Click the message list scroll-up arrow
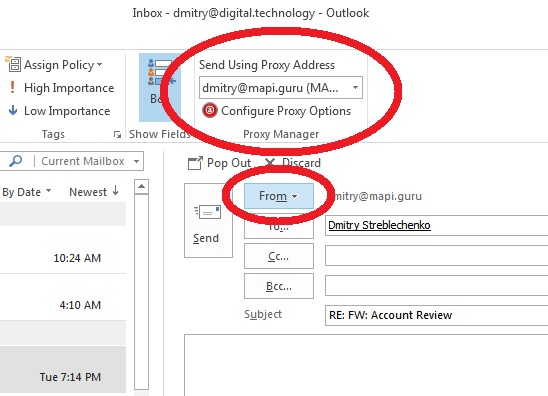The image size is (548, 396). [x=141, y=187]
